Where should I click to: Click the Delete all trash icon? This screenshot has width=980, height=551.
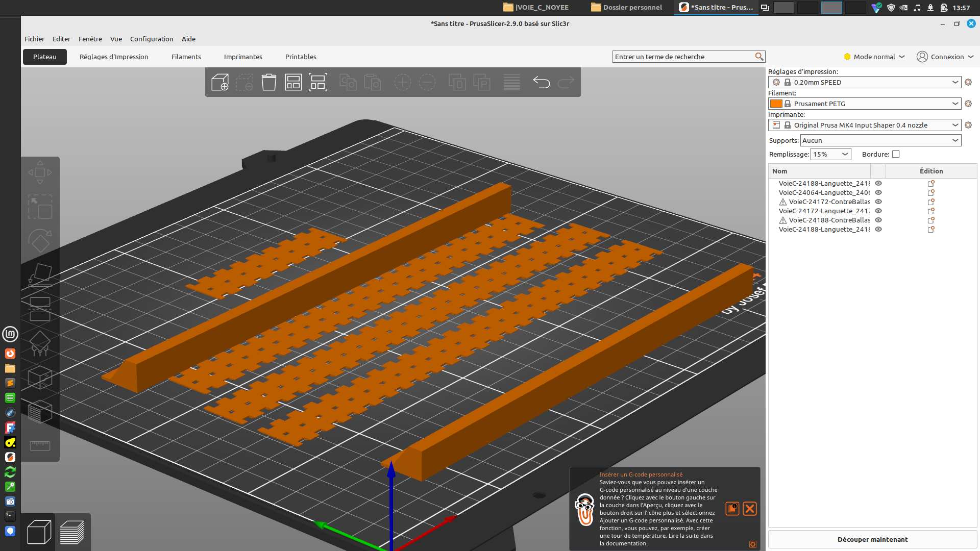point(269,82)
